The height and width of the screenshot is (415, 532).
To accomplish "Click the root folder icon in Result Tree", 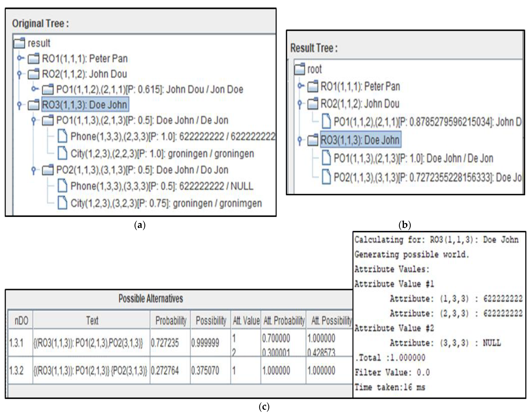I will tap(300, 69).
